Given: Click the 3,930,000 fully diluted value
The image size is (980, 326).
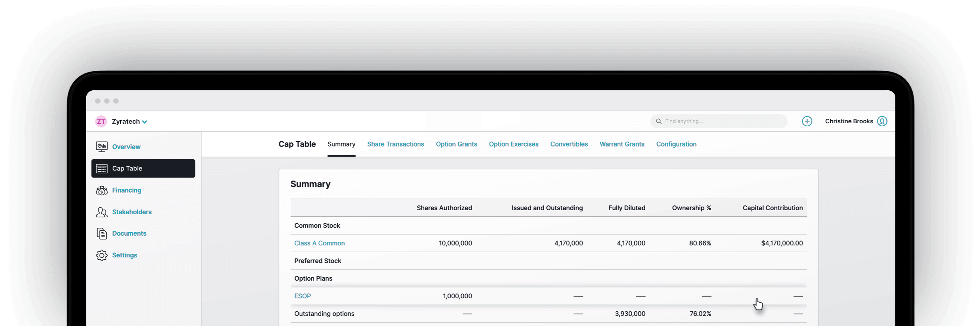Looking at the screenshot, I should tap(629, 314).
